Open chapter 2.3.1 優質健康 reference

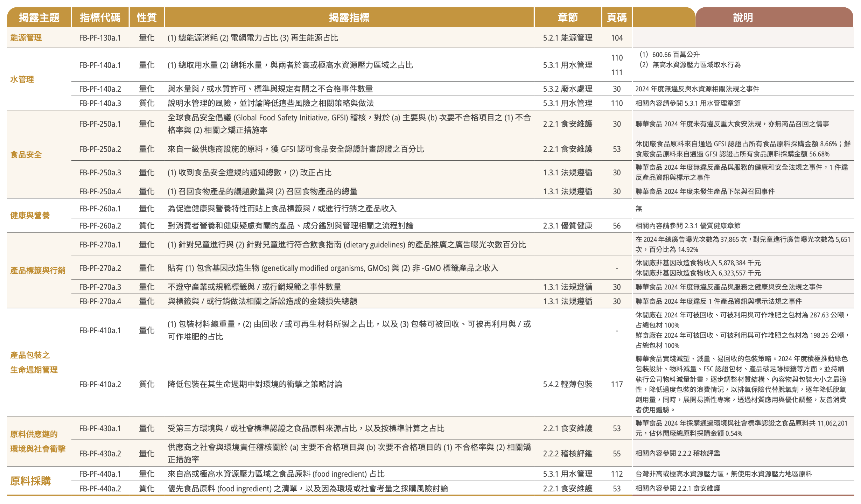click(567, 226)
